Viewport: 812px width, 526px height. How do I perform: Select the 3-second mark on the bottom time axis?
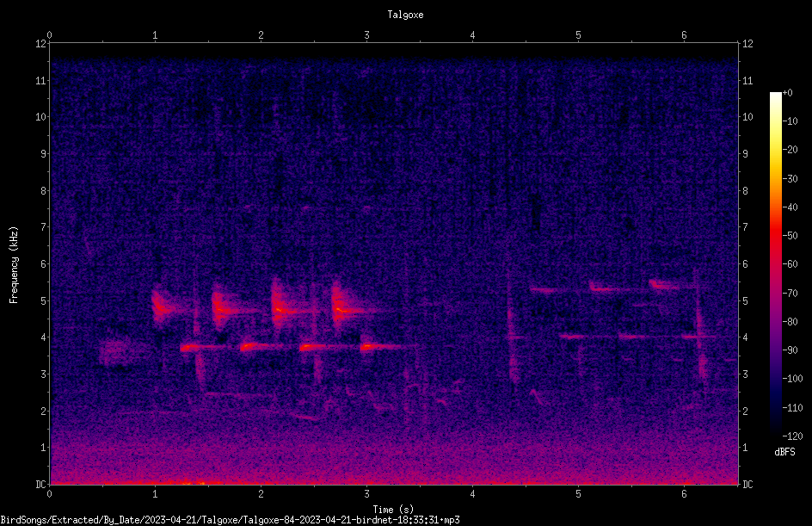pos(366,494)
